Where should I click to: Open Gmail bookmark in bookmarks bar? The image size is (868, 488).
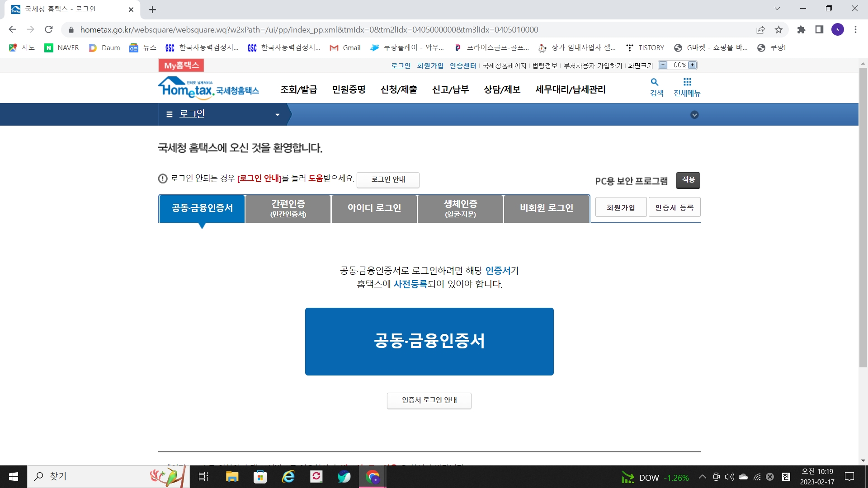(345, 48)
